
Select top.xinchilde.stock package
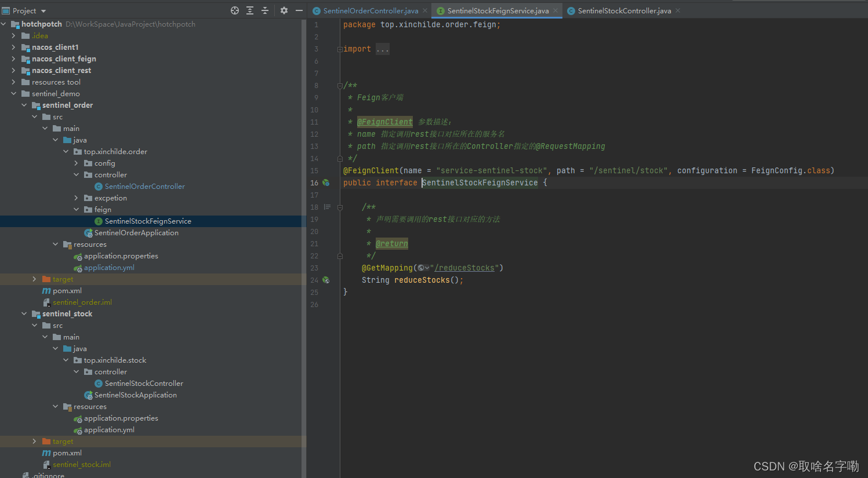coord(115,360)
